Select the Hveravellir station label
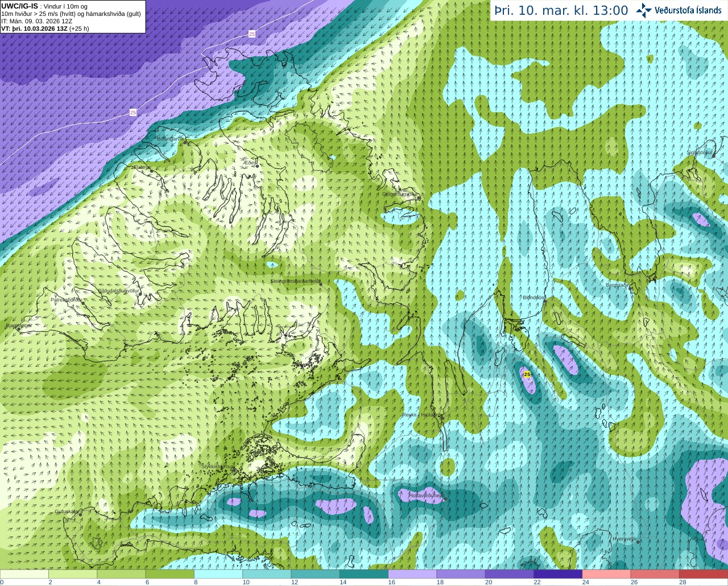Image resolution: width=728 pixels, height=586 pixels. point(625,539)
